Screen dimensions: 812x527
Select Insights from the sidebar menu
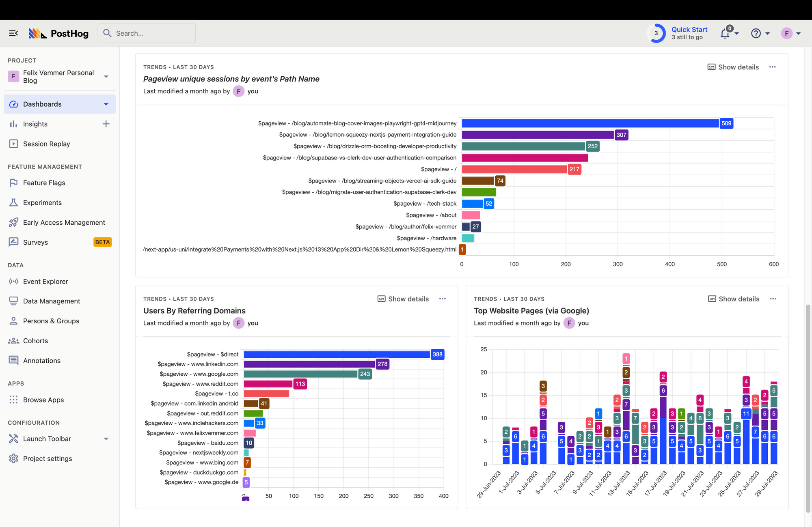pyautogui.click(x=35, y=124)
